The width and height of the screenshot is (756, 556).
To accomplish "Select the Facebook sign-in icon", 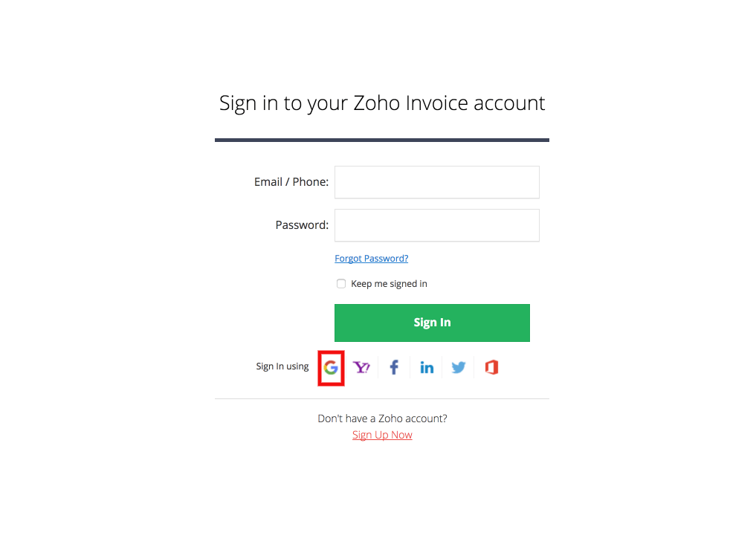I will coord(394,367).
